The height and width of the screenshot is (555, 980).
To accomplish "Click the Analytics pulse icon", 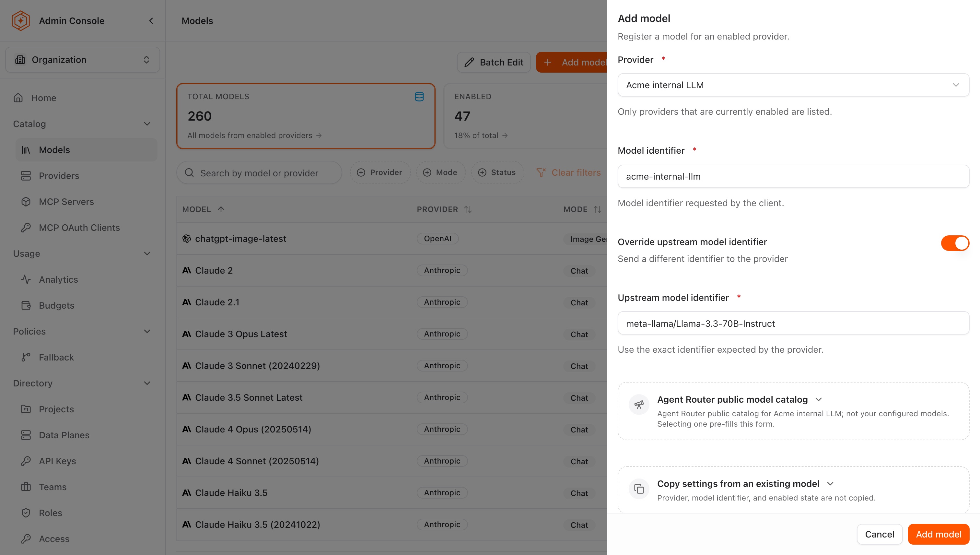I will click(x=26, y=279).
